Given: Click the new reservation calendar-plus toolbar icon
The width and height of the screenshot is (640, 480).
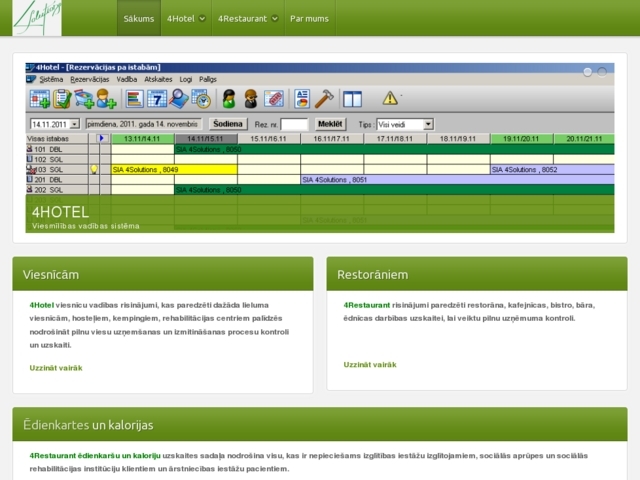Looking at the screenshot, I should click(40, 99).
